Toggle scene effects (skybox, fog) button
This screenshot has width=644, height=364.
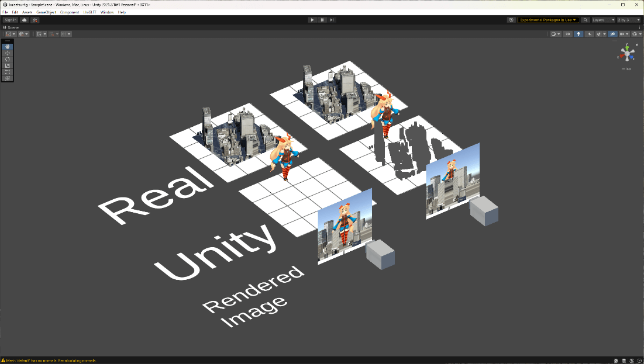[x=599, y=34]
